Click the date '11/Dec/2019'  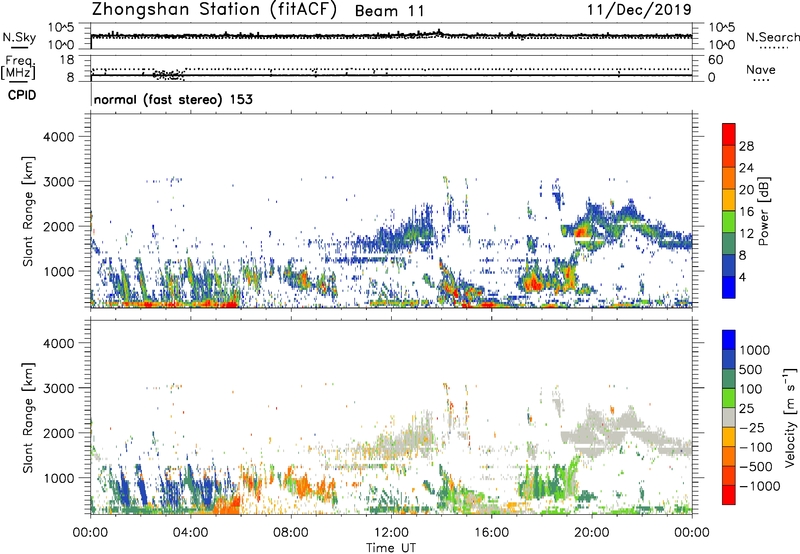coord(639,9)
